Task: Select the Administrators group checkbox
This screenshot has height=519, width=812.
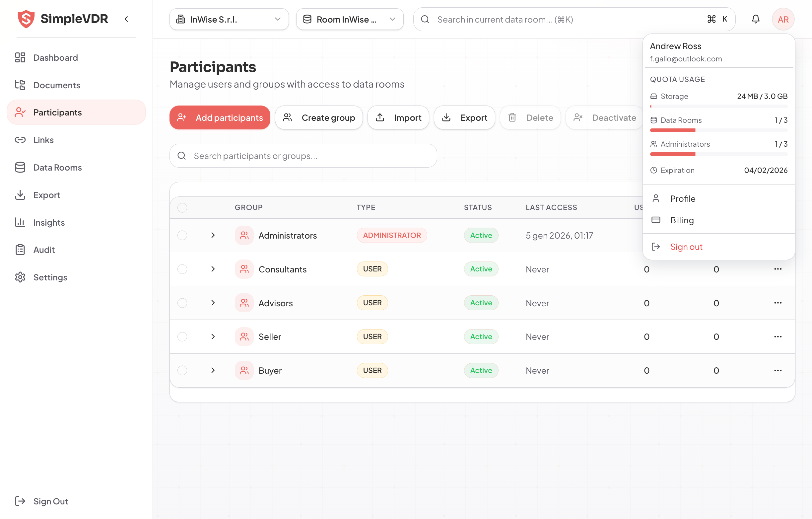Action: (x=182, y=236)
